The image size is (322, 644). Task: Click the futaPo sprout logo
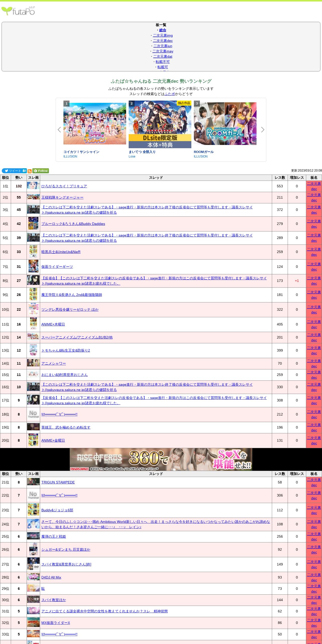18,11
